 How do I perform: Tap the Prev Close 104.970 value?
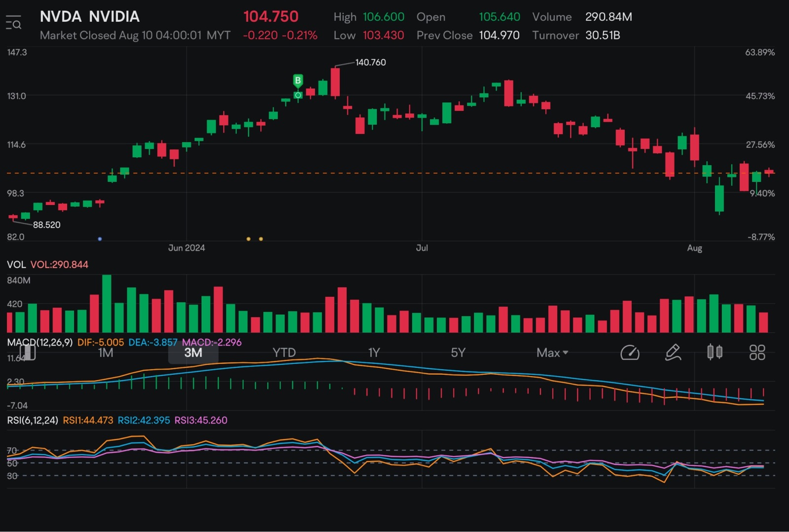pos(499,35)
